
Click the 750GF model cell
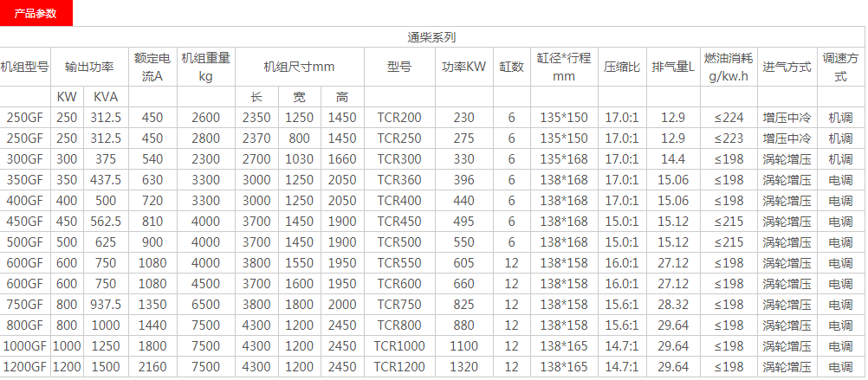pos(25,305)
